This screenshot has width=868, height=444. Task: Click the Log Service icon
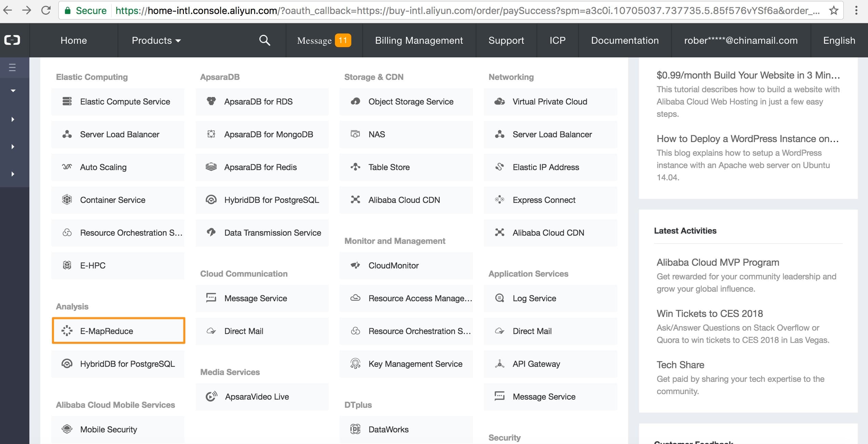(500, 298)
